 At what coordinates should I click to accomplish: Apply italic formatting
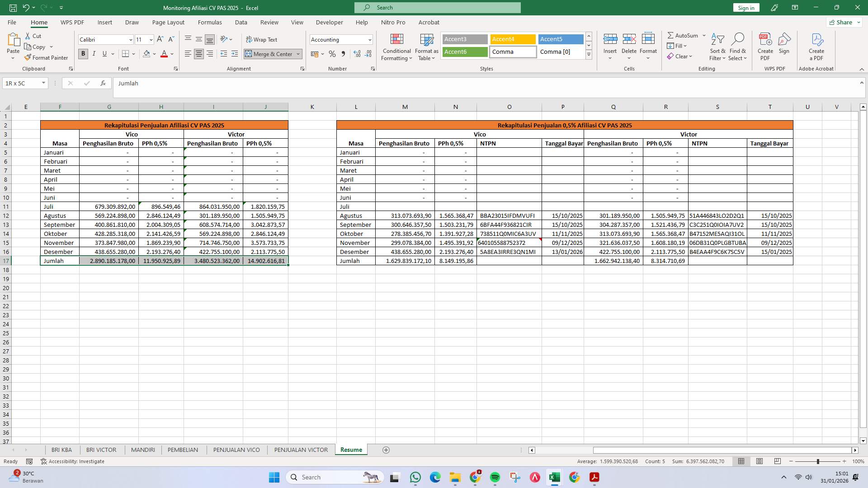[94, 54]
